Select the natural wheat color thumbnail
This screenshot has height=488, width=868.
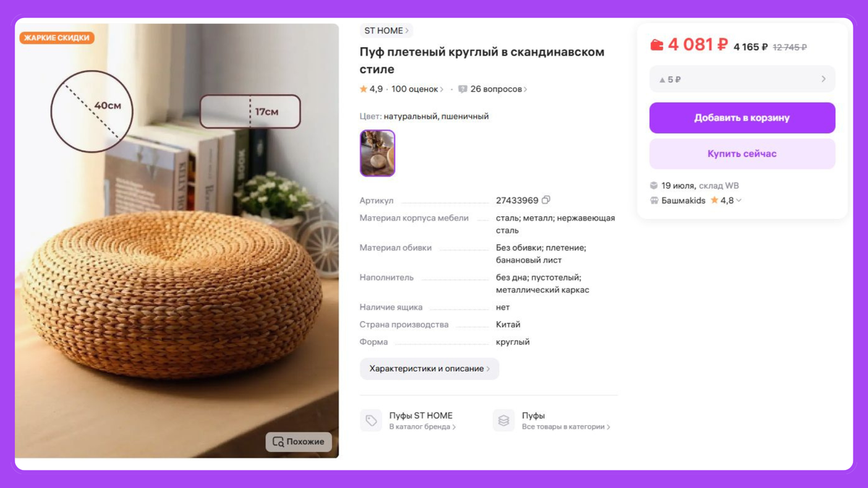coord(378,153)
